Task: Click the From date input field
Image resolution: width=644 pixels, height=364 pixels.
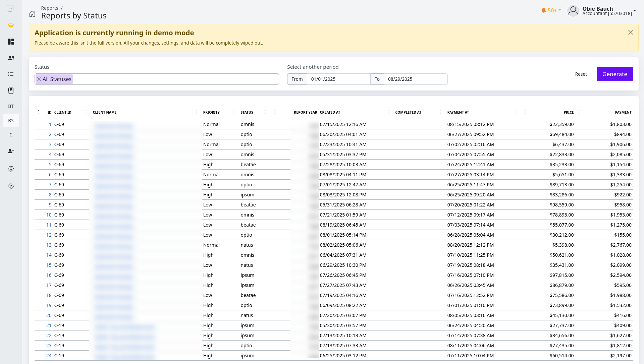Action: click(x=338, y=79)
